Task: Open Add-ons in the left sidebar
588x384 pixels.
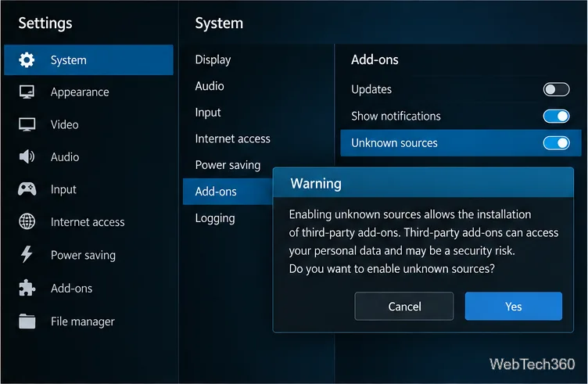Action: 88,288
